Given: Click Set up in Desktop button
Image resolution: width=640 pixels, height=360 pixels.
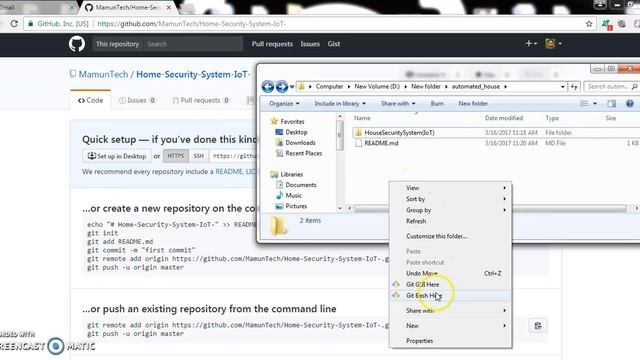Looking at the screenshot, I should tap(117, 156).
